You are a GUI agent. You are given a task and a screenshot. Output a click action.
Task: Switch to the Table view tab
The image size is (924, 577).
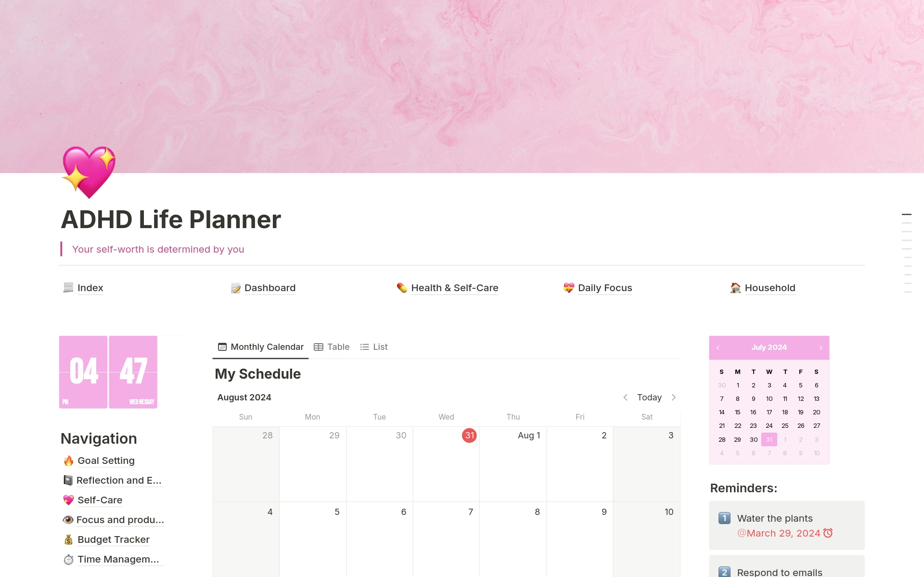(333, 346)
